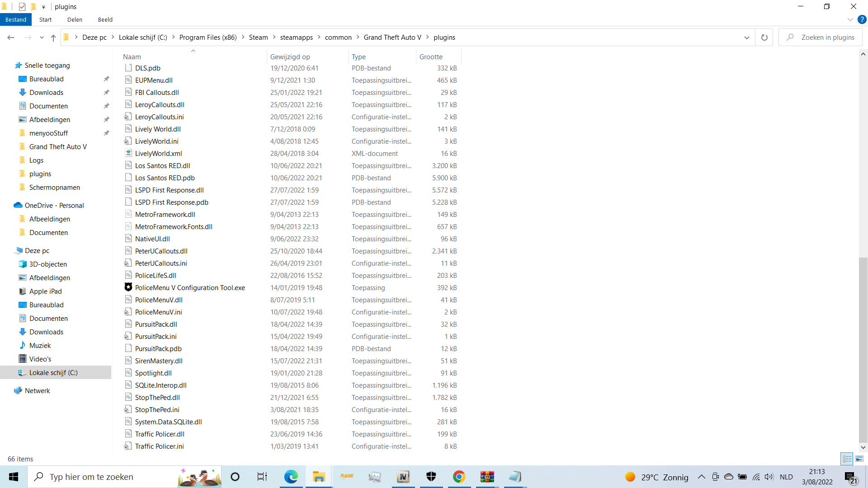The image size is (868, 488).
Task: Go up one folder with the up arrow
Action: pos(53,38)
